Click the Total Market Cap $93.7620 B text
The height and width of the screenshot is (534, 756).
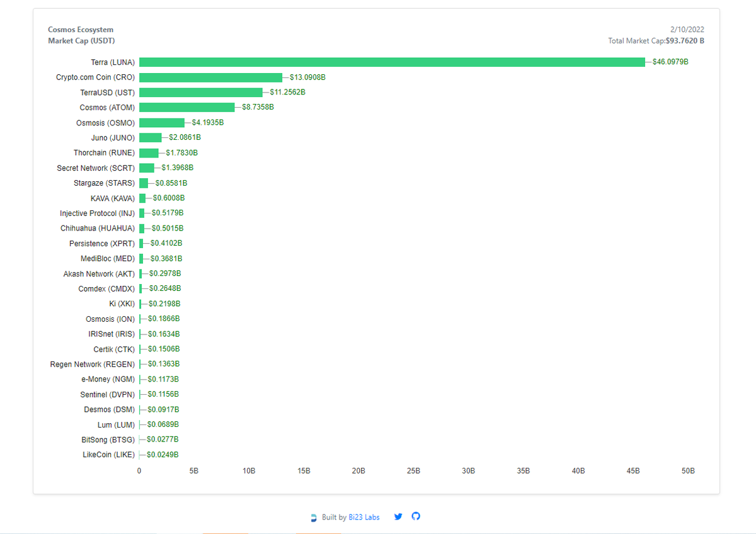pyautogui.click(x=656, y=41)
